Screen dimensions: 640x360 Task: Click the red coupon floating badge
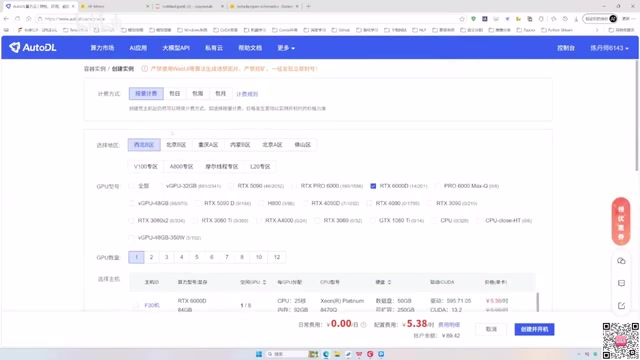621,221
